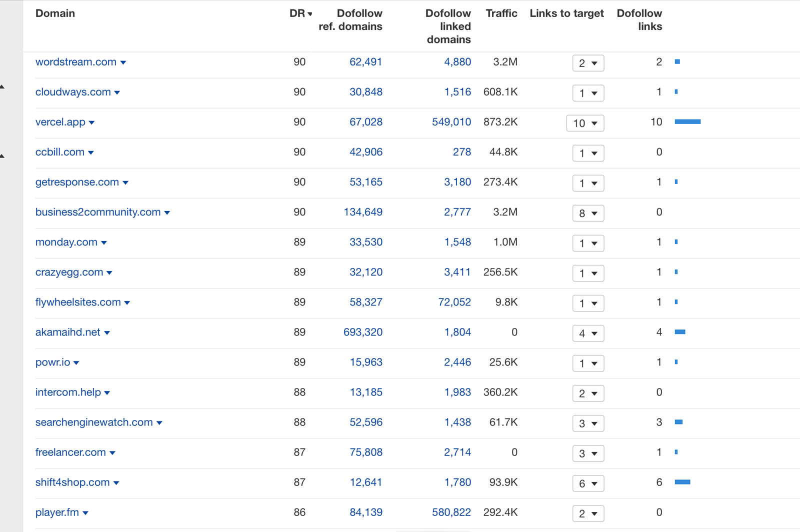The image size is (800, 532).
Task: Click 75,808 ref domains for freelancer.com
Action: [x=365, y=452]
